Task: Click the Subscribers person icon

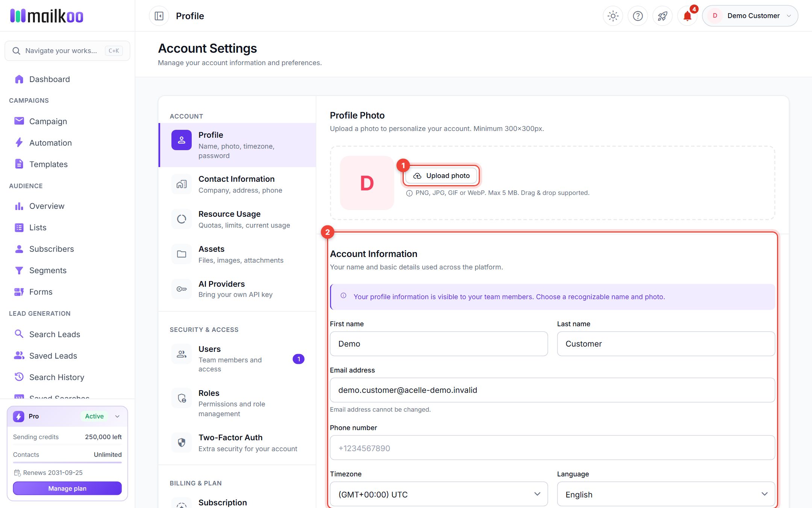Action: pos(19,249)
